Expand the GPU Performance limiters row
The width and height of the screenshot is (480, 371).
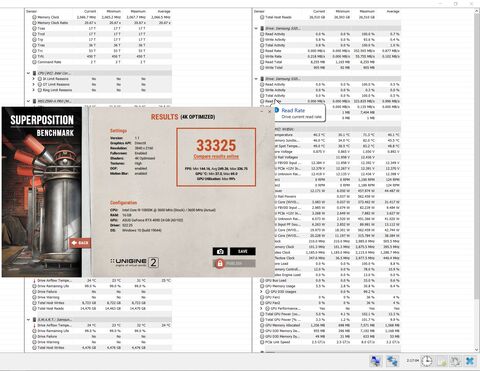tap(262, 308)
